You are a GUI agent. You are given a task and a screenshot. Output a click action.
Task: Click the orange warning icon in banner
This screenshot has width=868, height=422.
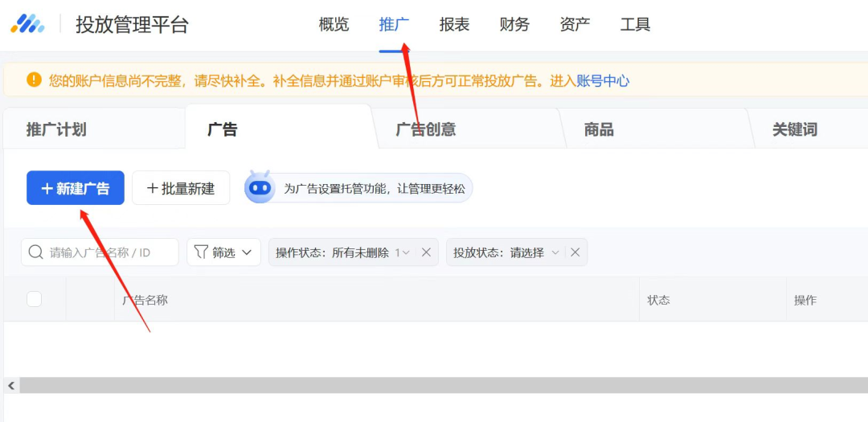click(x=34, y=80)
